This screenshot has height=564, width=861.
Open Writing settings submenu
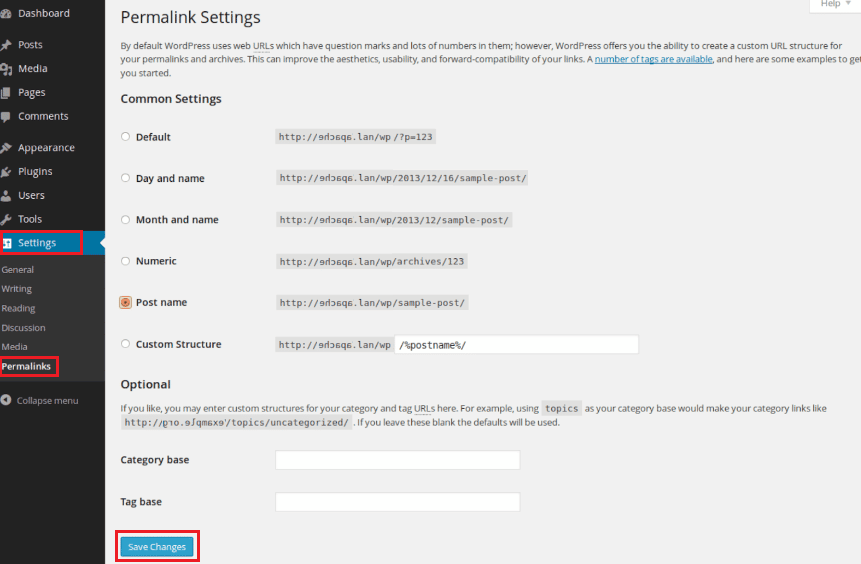pos(16,289)
